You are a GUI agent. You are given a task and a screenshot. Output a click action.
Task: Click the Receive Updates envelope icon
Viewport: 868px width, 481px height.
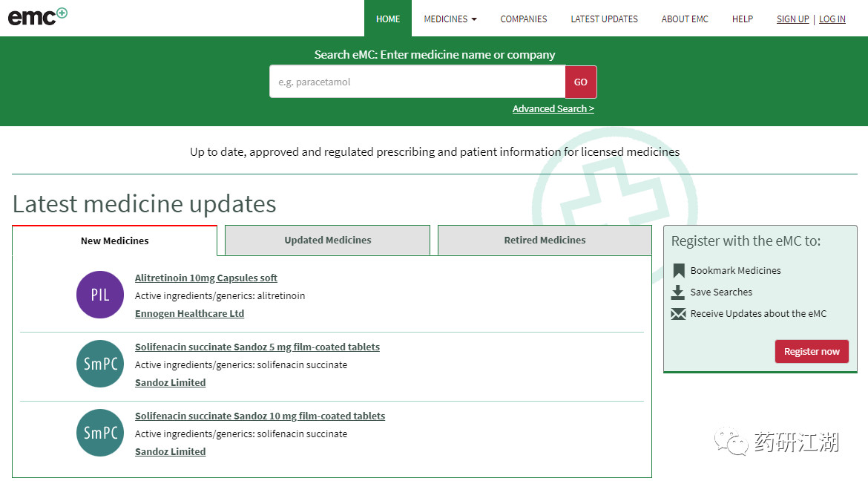point(678,314)
